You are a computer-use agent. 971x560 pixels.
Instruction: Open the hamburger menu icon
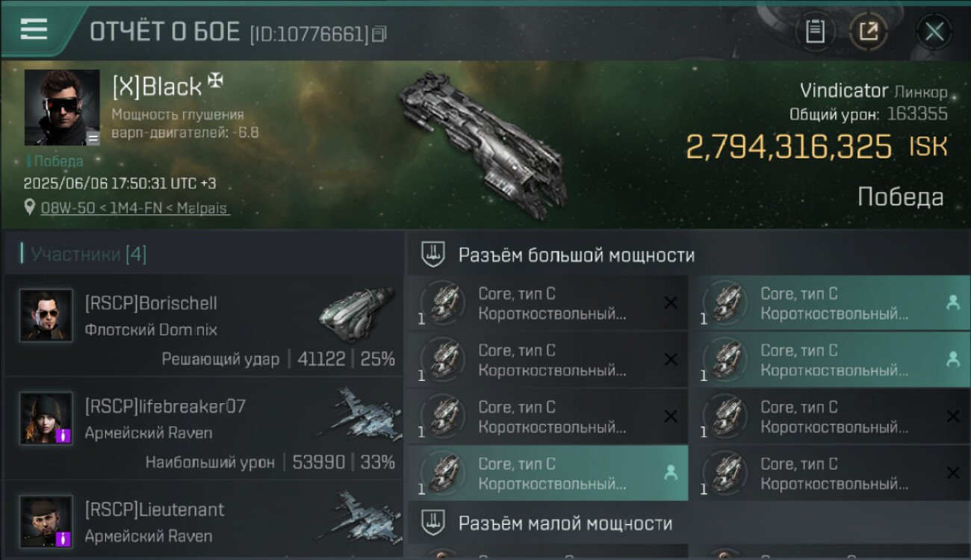pos(34,30)
